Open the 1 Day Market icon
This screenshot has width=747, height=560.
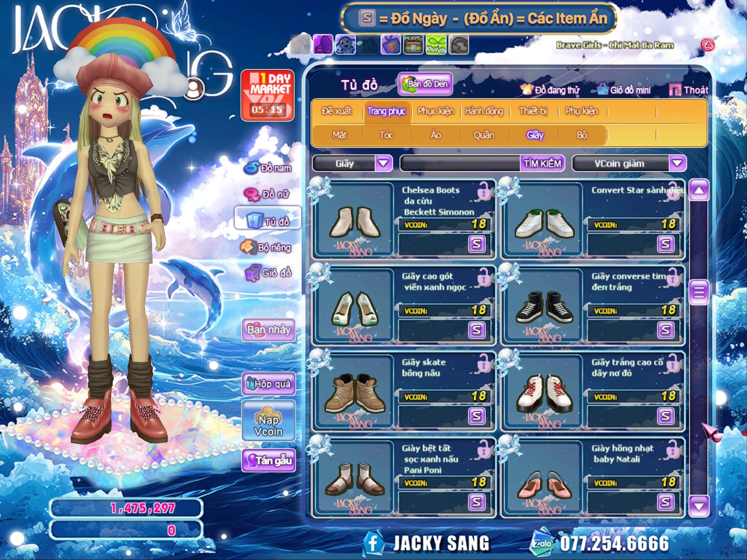(268, 95)
